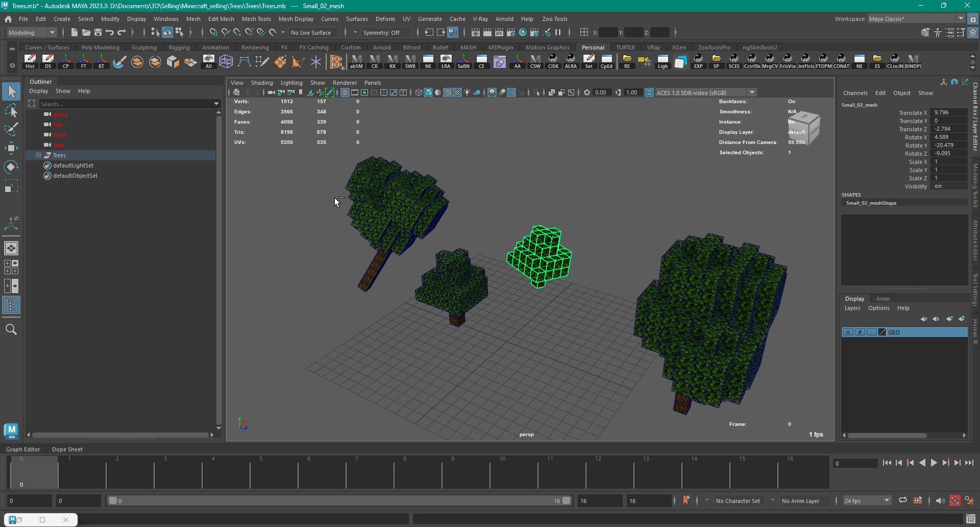Open search magnifier in left toolbox
The width and height of the screenshot is (980, 527).
[x=11, y=329]
